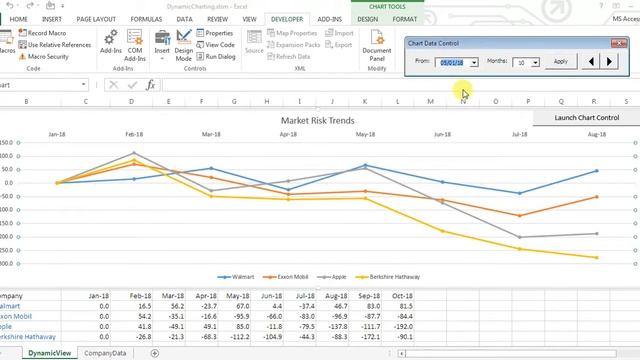Click the next period arrow button
640x360 pixels.
click(x=609, y=62)
